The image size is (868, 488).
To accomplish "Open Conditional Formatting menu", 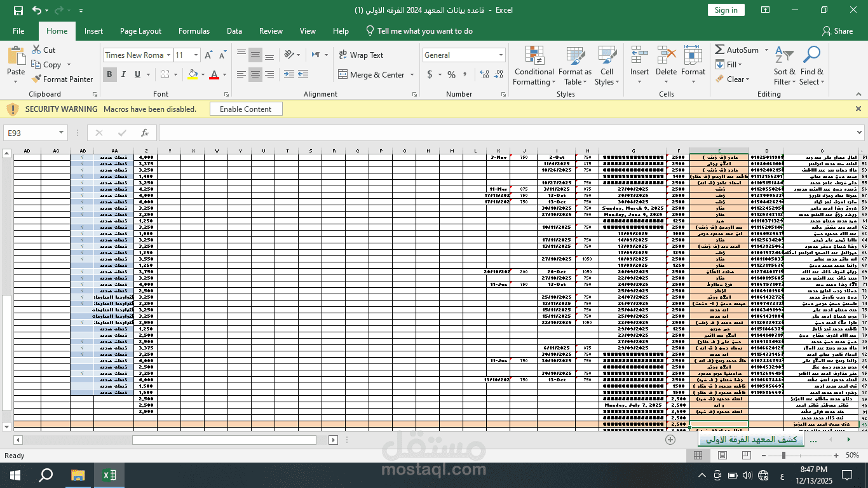I will [x=534, y=66].
